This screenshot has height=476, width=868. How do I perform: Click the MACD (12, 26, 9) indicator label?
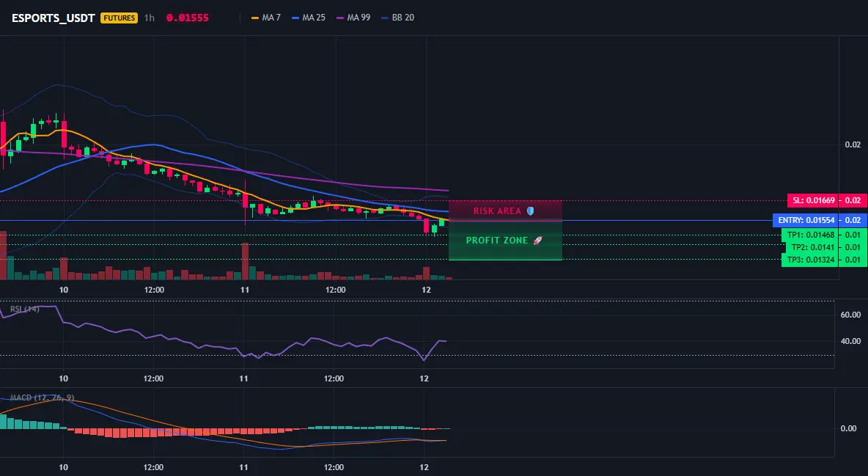(42, 398)
